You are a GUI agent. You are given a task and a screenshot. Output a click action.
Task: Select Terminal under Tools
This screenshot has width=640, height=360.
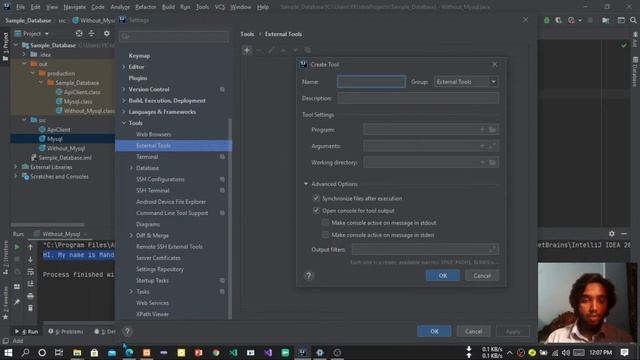pyautogui.click(x=147, y=157)
